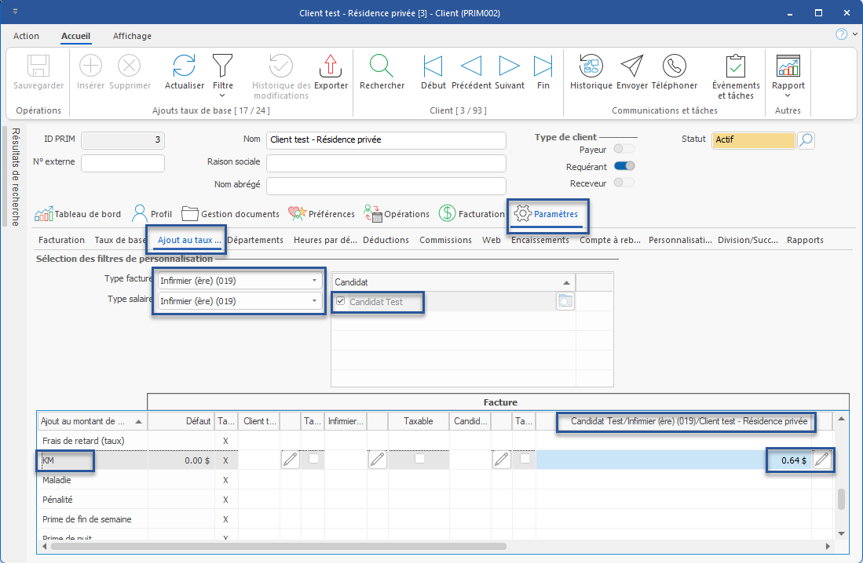This screenshot has width=863, height=563.
Task: Open the Exporter export icon
Action: point(330,66)
